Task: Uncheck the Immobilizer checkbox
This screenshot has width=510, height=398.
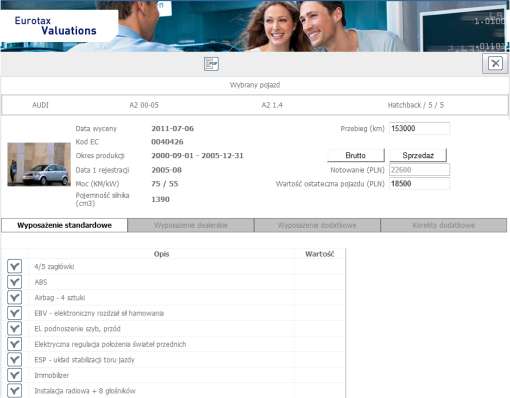Action: (14, 375)
